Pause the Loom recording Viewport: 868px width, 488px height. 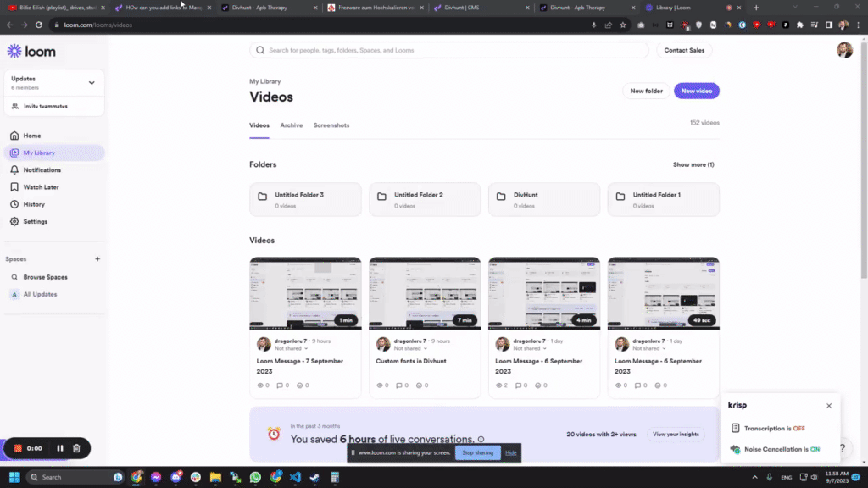[60, 448]
